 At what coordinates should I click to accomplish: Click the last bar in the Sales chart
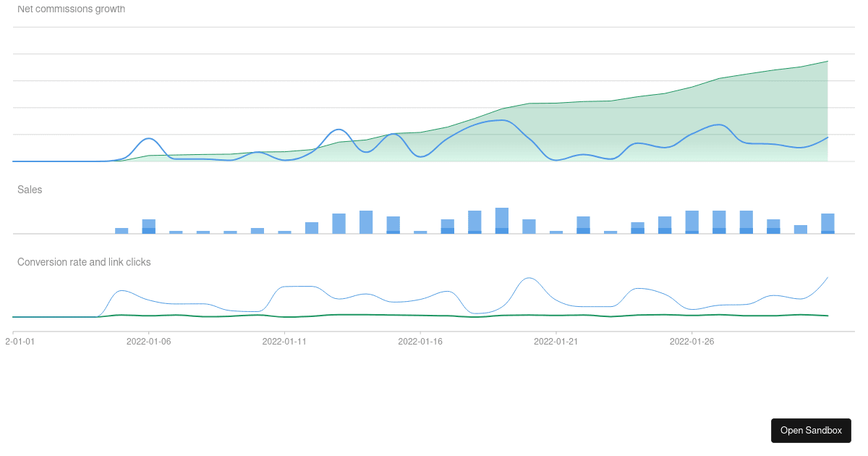click(827, 221)
